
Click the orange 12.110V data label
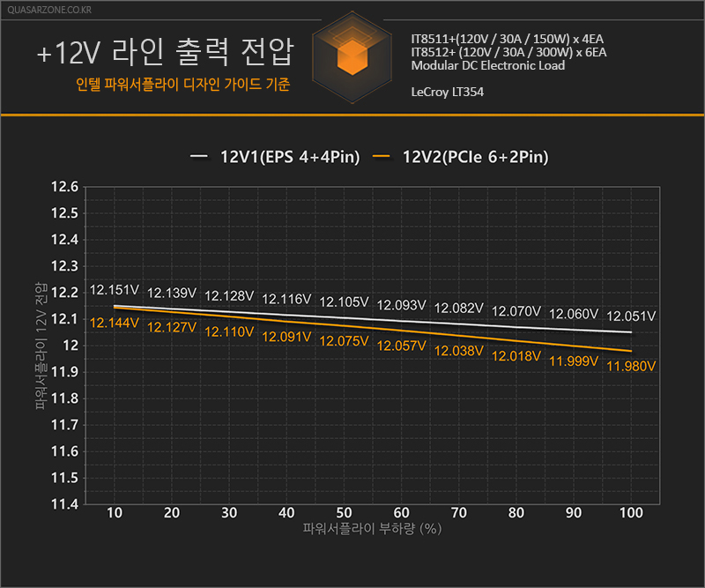(x=229, y=332)
